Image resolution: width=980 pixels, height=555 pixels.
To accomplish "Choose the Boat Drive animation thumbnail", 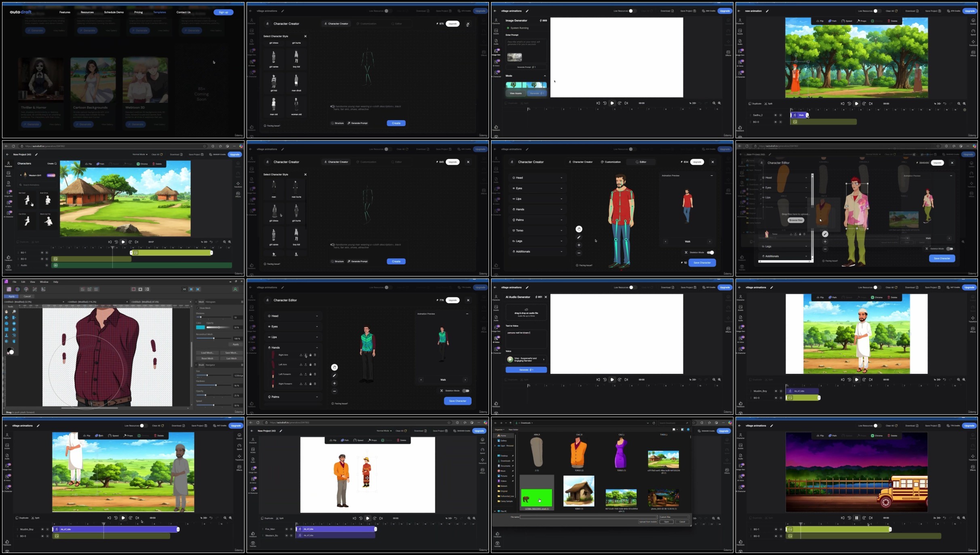I will pos(48,199).
